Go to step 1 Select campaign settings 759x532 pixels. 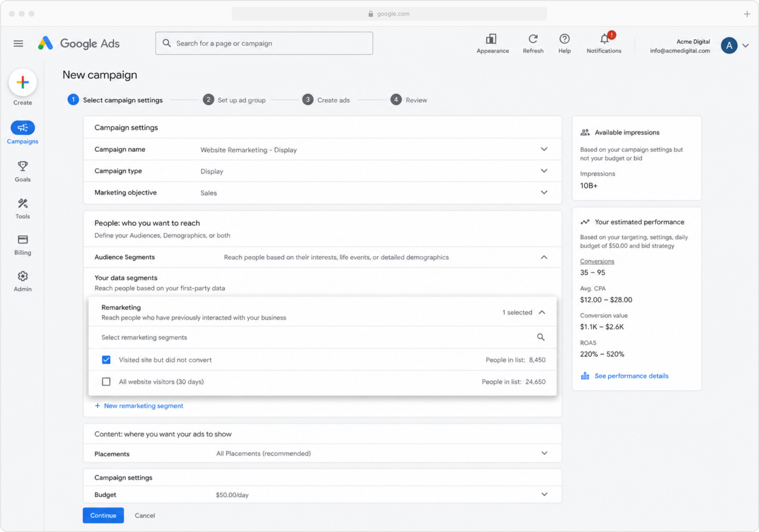[115, 100]
